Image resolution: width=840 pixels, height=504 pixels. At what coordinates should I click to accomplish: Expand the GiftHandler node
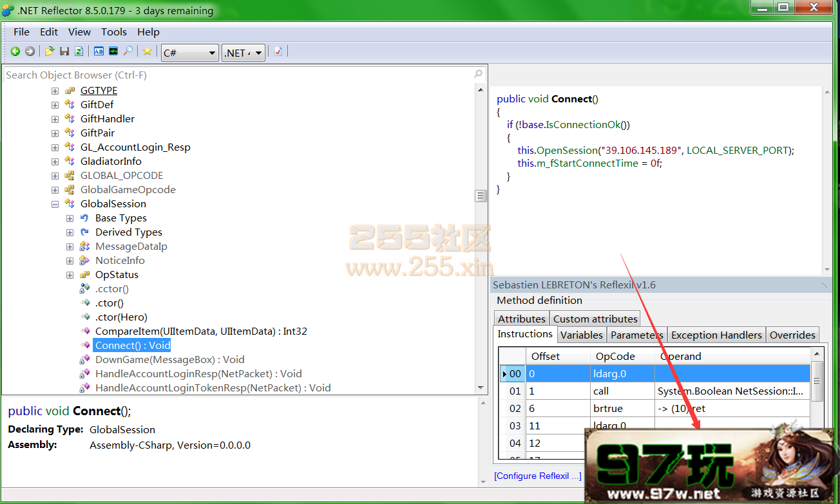click(x=55, y=119)
